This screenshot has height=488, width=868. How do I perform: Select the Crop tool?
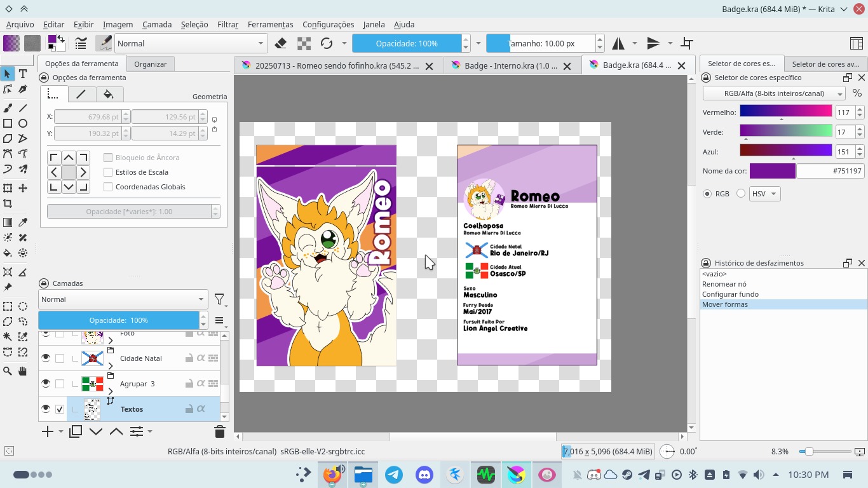point(8,203)
